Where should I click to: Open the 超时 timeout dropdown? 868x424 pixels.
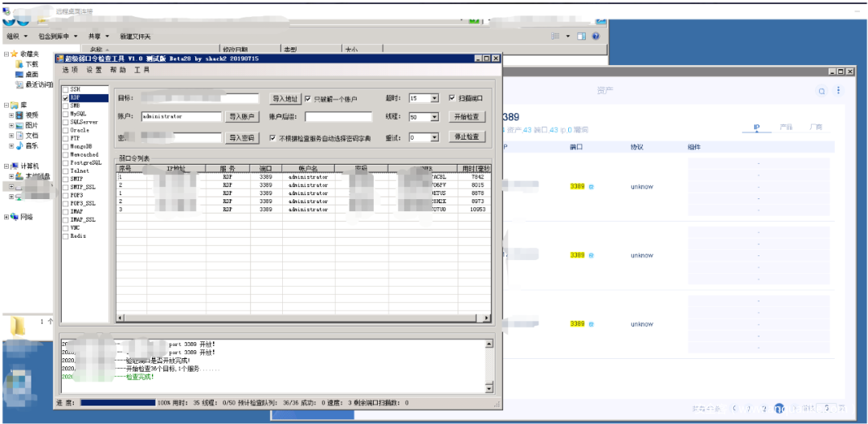(x=435, y=98)
